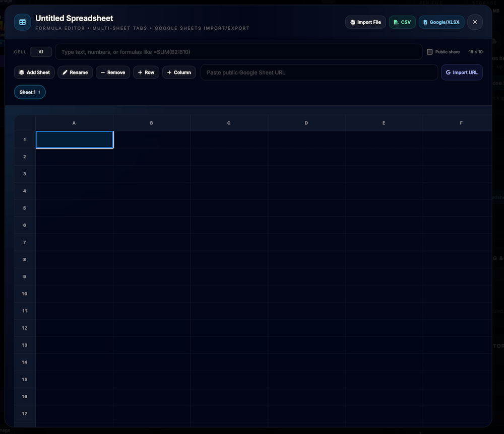Click the spreadsheet grid icon beside the title
This screenshot has width=504, height=434.
[22, 22]
